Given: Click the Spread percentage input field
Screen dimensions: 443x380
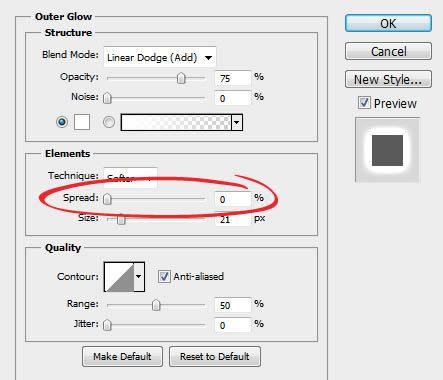Looking at the screenshot, I should [232, 199].
